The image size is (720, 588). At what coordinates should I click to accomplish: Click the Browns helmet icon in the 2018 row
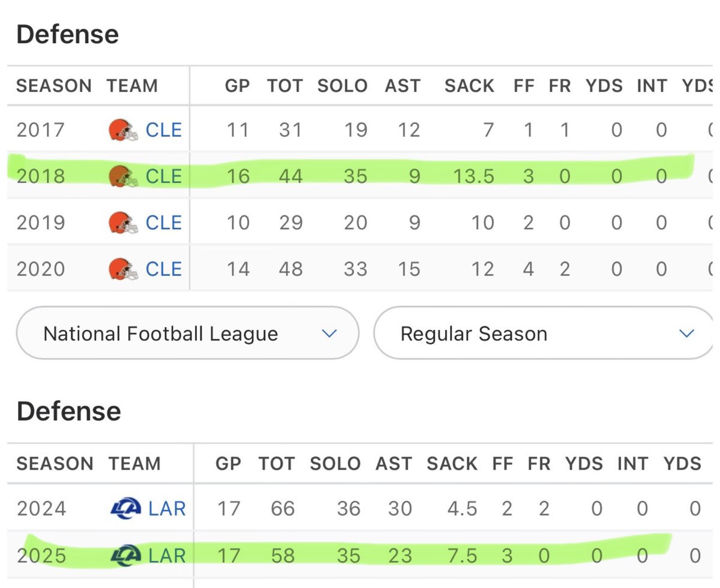[x=124, y=176]
